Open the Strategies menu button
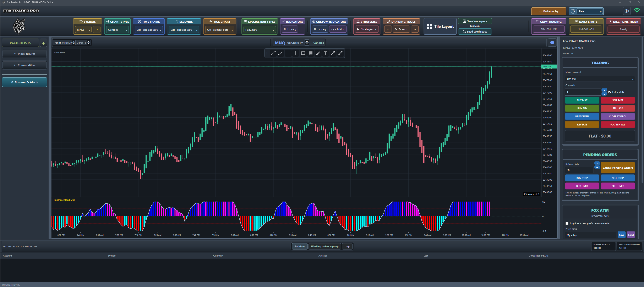 [x=367, y=29]
